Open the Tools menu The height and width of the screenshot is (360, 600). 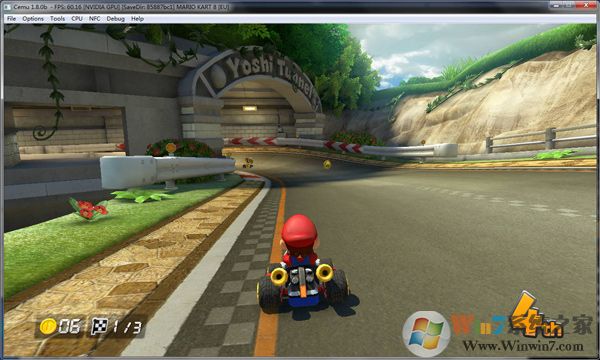(x=57, y=18)
